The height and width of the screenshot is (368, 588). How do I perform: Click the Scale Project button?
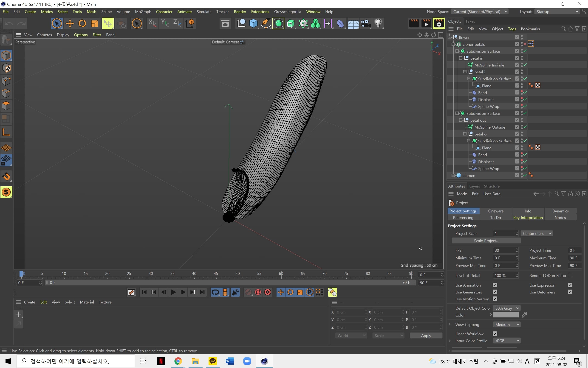pyautogui.click(x=486, y=241)
